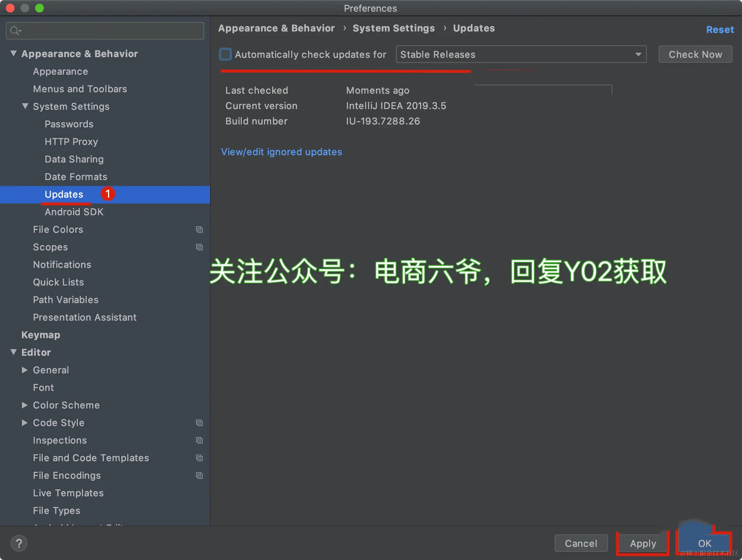
Task: Click project-level icon next to File Colors
Action: click(199, 229)
